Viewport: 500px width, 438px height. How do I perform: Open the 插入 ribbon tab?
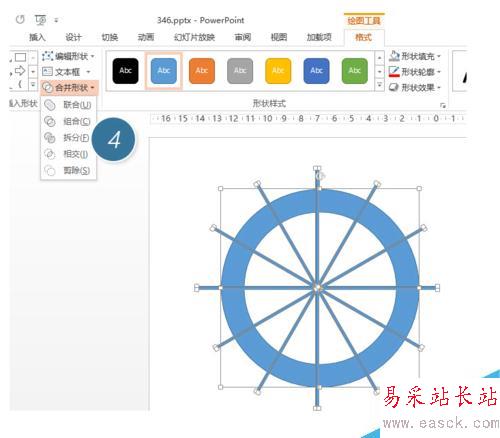pos(37,37)
